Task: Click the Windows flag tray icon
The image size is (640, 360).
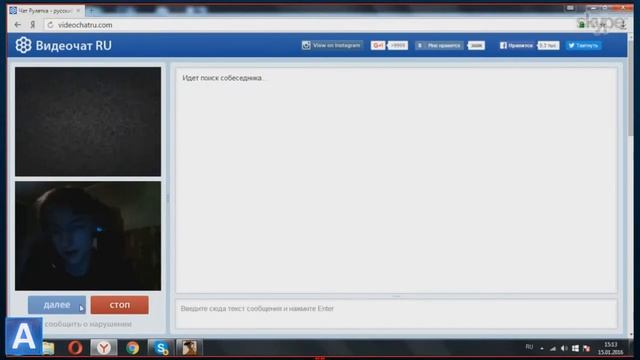Action: 576,349
